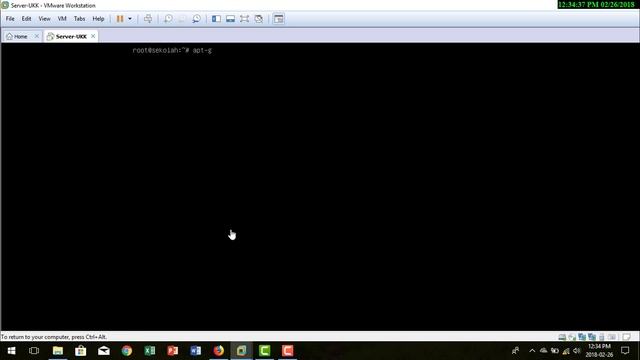Open the Action Center notifications icon

tap(625, 351)
